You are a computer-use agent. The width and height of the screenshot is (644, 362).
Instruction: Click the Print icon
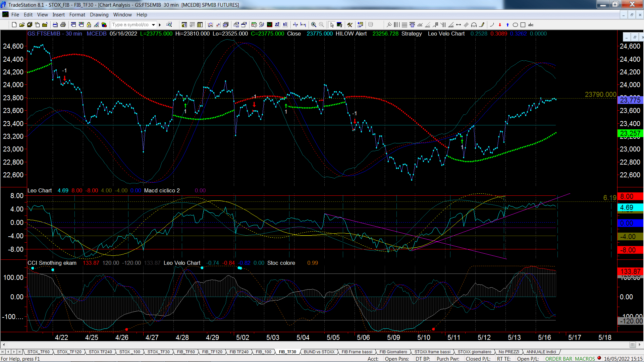[63, 25]
